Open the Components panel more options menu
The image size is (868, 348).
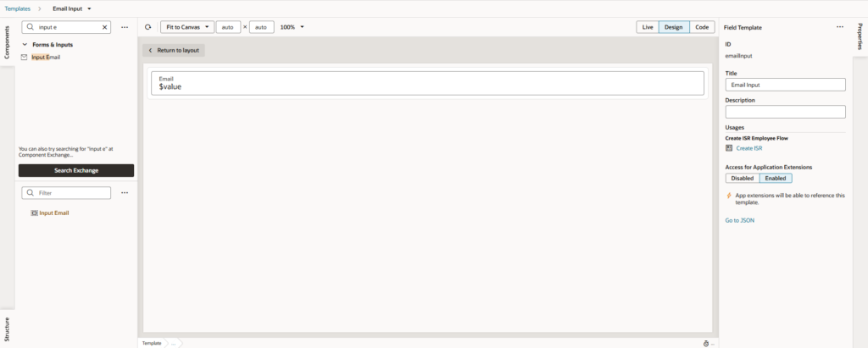pyautogui.click(x=125, y=27)
